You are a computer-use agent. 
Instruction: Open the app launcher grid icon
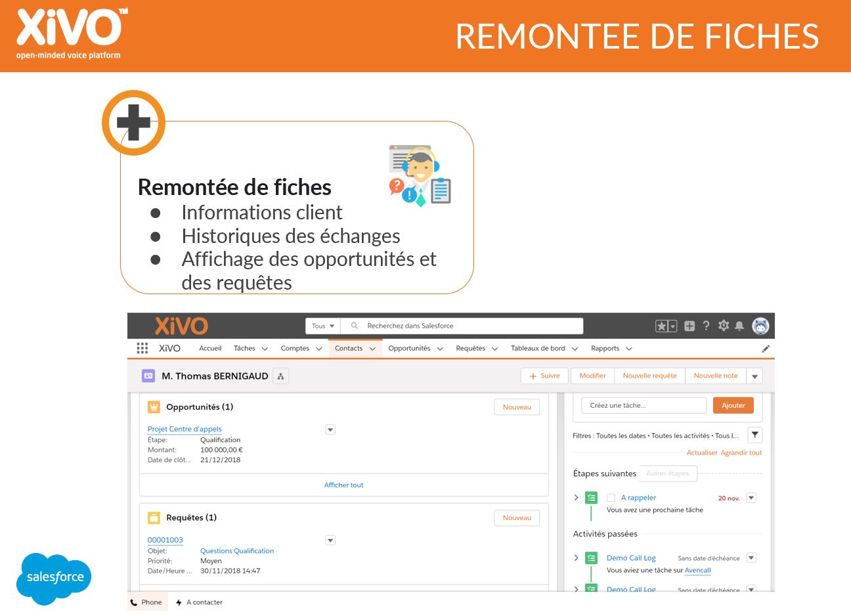pos(142,348)
